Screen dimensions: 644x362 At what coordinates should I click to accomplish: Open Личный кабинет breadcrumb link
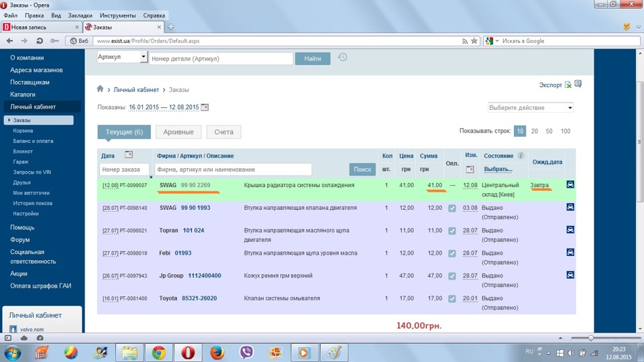click(x=136, y=89)
